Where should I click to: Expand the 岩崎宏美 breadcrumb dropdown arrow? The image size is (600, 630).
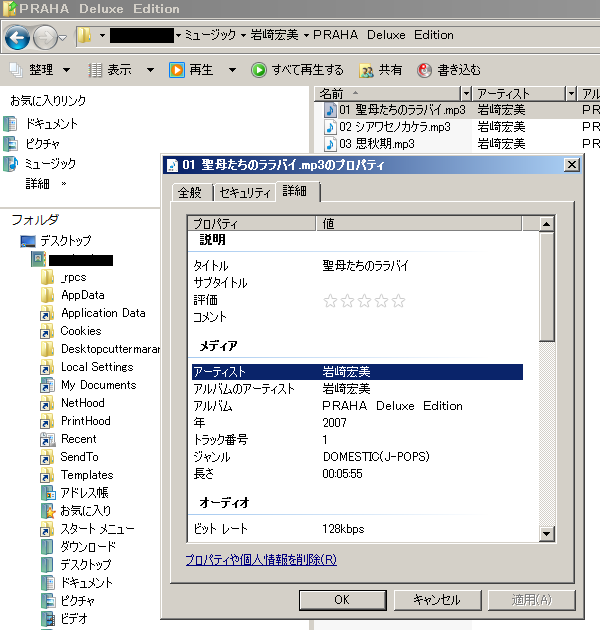click(x=306, y=35)
